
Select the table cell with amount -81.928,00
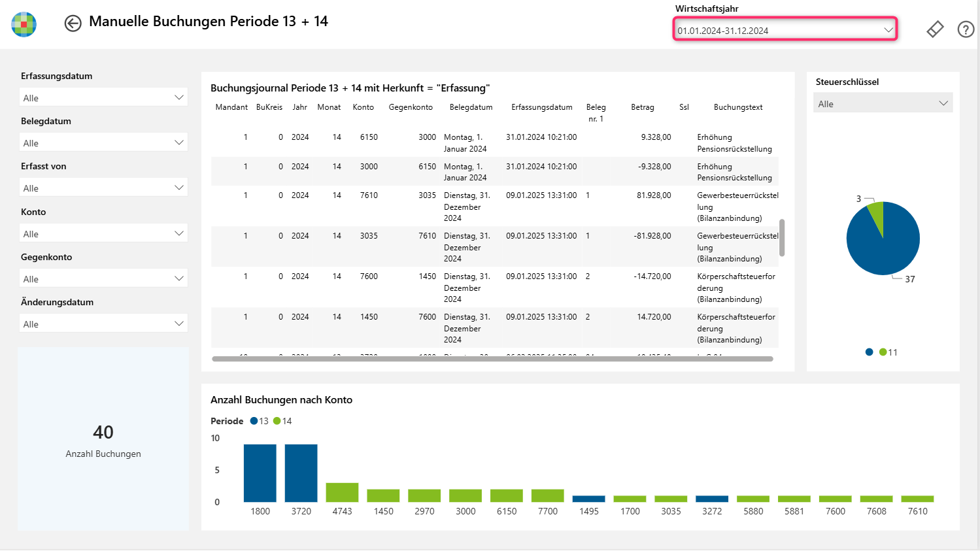click(652, 236)
